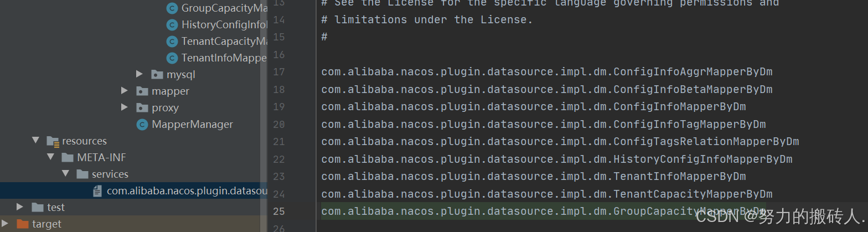This screenshot has height=232, width=868.
Task: Expand the target folder
Action: tap(6, 224)
